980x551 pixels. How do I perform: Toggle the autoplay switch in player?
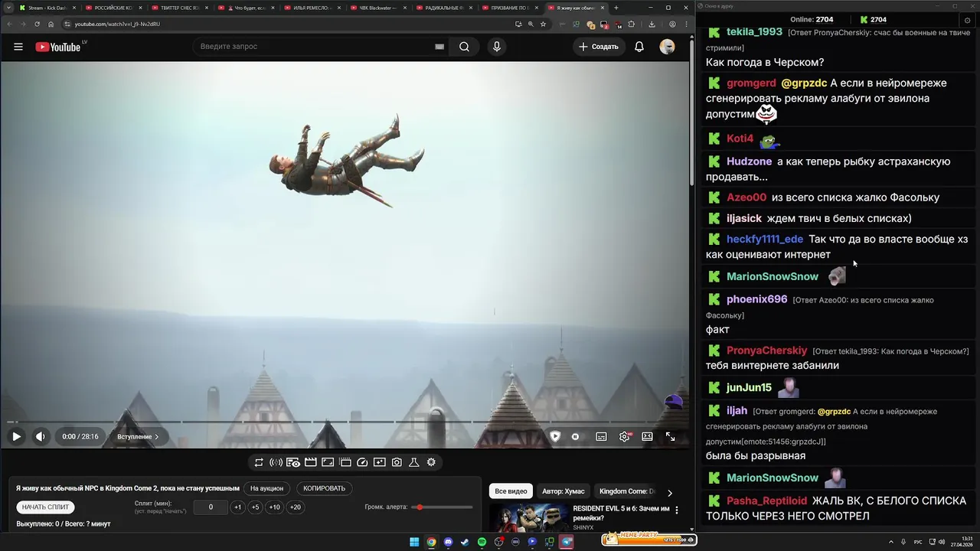575,436
